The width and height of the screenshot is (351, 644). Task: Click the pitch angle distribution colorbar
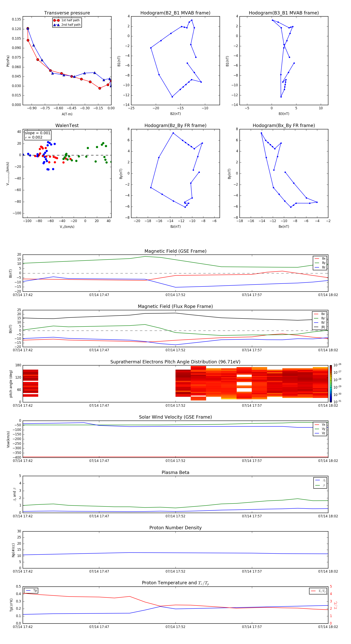coord(331,384)
